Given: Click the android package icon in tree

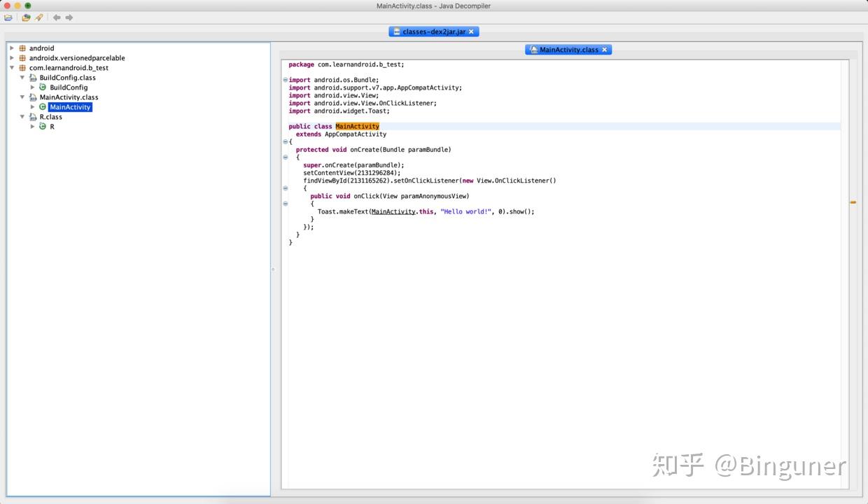Looking at the screenshot, I should pos(22,48).
